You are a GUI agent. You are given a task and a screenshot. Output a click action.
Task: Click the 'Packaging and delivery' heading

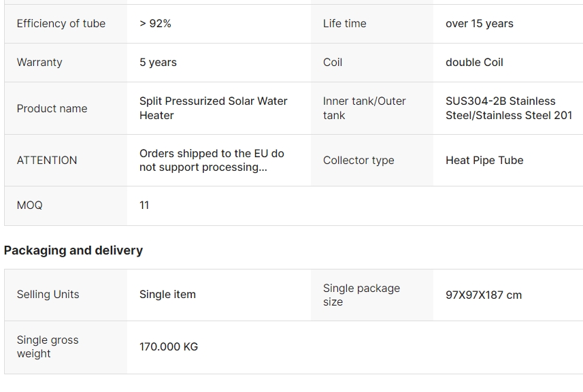tap(73, 250)
